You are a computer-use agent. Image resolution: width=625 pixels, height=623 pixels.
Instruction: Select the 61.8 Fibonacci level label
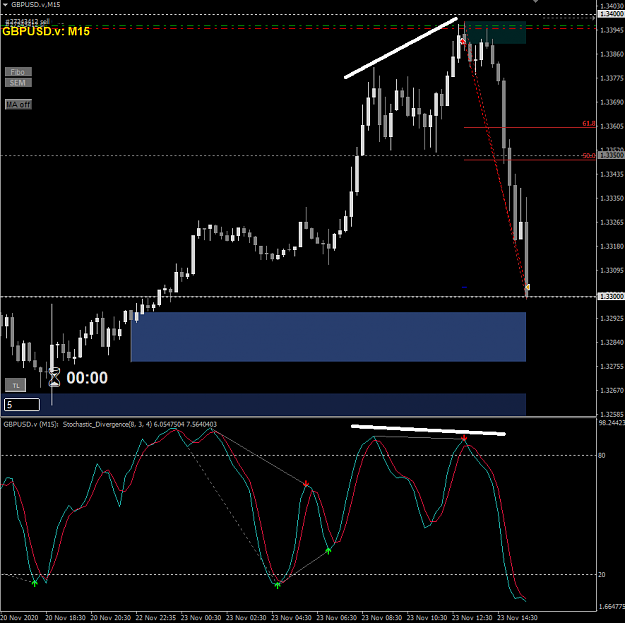click(588, 124)
